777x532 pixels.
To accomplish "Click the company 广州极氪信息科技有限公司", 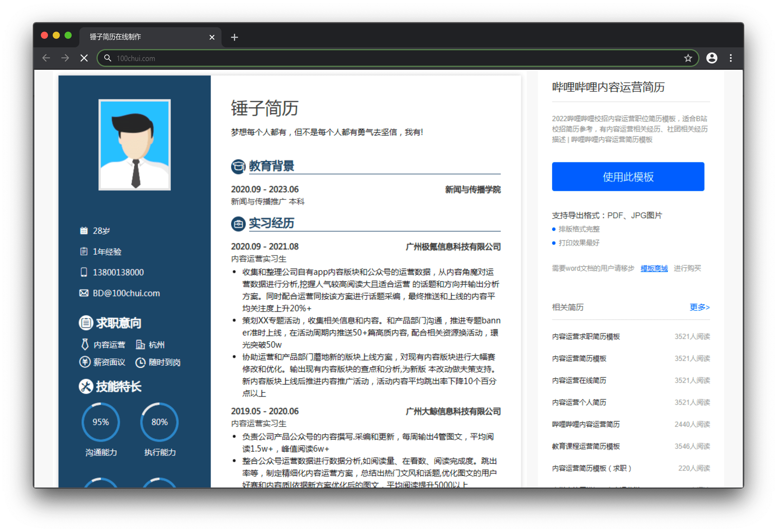I will coord(453,246).
